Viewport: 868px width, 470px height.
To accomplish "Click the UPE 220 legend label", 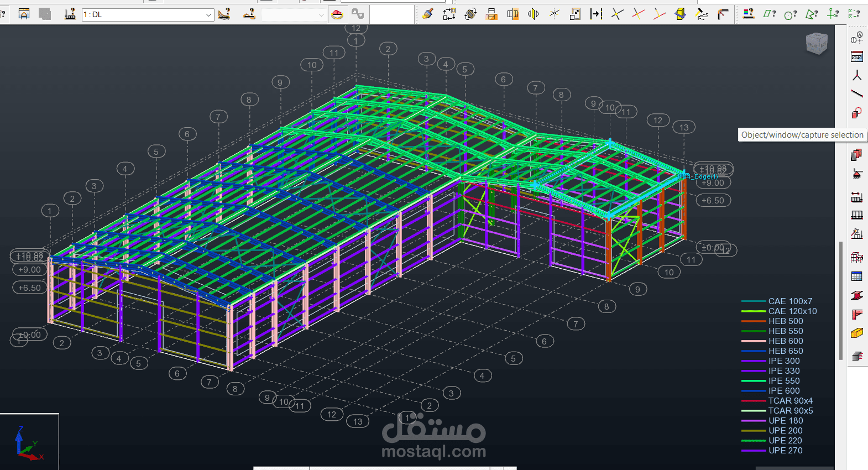I will point(785,441).
